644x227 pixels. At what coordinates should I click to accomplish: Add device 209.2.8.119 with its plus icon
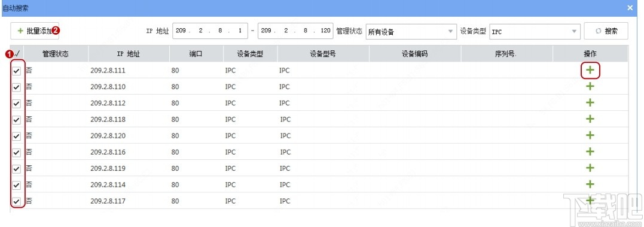point(590,168)
